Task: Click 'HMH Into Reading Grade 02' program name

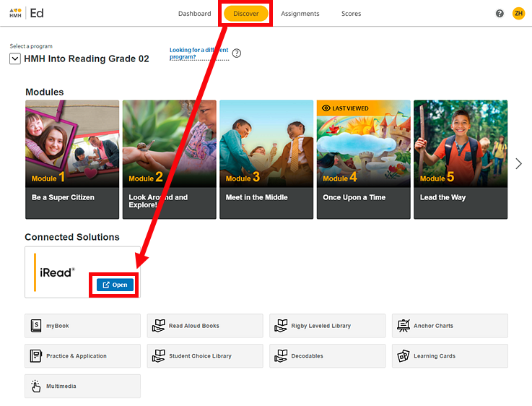Action: coord(87,59)
